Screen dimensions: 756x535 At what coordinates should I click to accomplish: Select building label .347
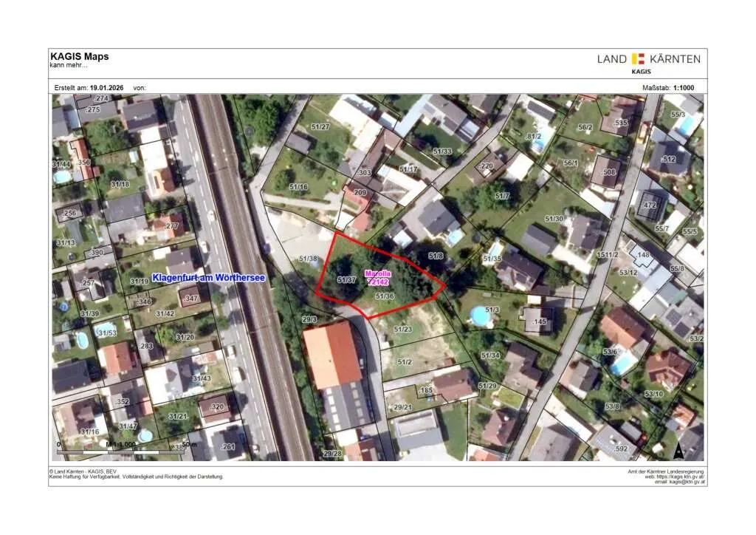(x=190, y=299)
